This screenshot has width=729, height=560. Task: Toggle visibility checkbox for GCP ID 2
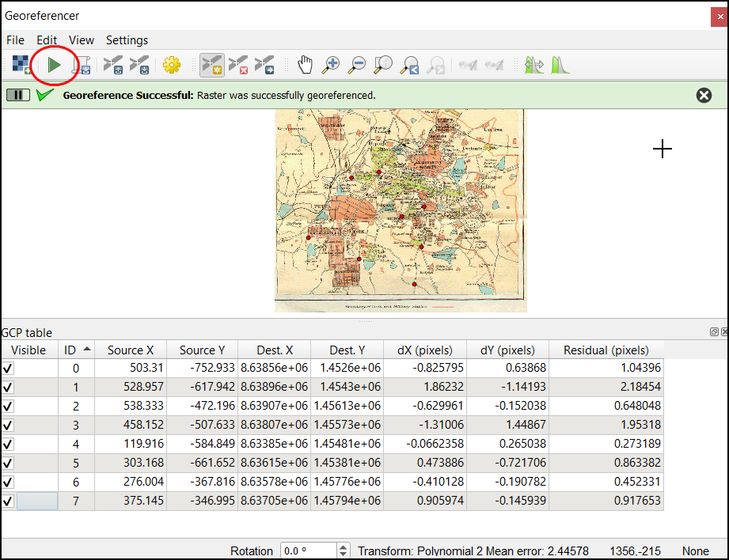tap(8, 407)
